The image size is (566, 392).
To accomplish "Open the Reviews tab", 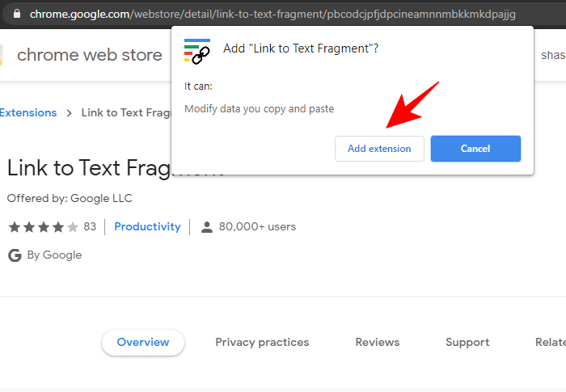I will coord(378,343).
